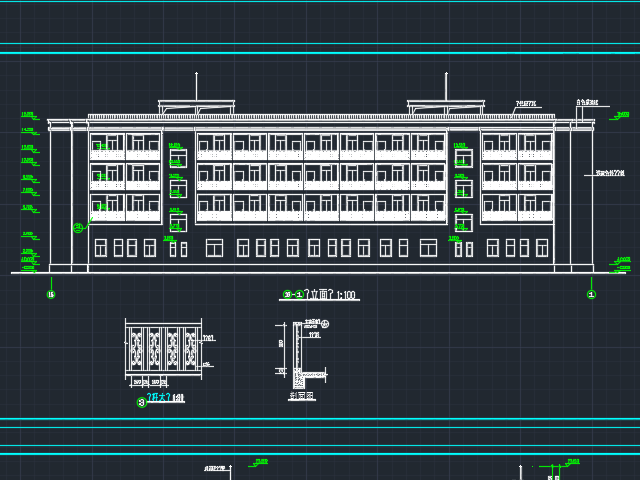Select the elevation title text with 1:100 scale
Image resolution: width=640 pixels, height=480 pixels.
coord(330,295)
